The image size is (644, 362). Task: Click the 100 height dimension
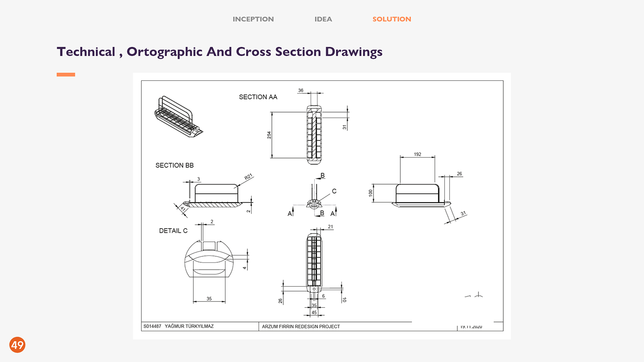371,193
